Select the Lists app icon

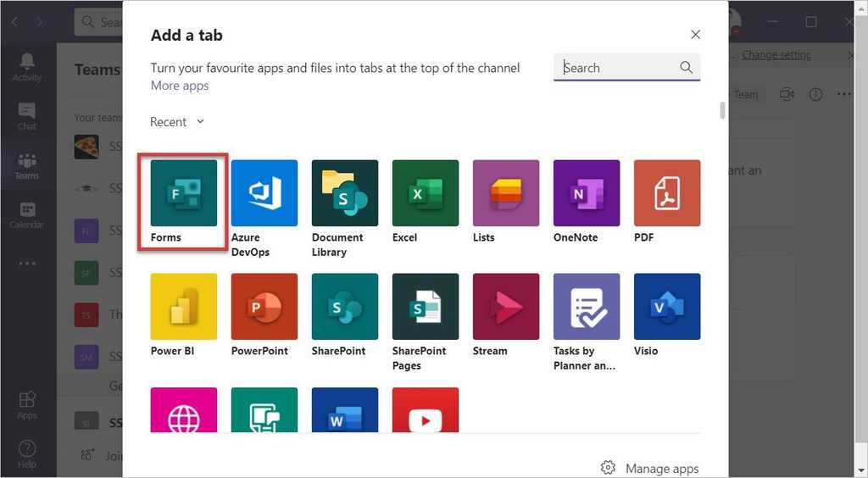tap(505, 193)
